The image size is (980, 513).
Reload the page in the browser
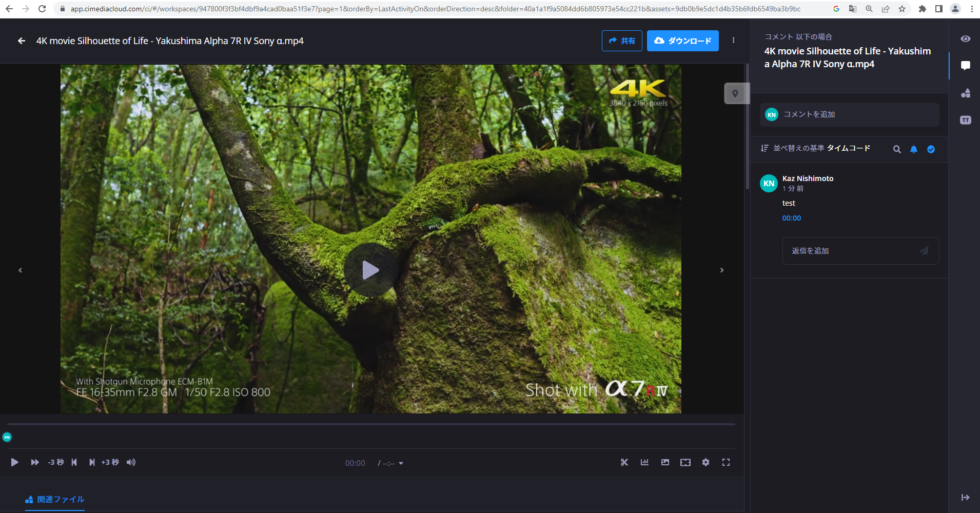tap(42, 9)
